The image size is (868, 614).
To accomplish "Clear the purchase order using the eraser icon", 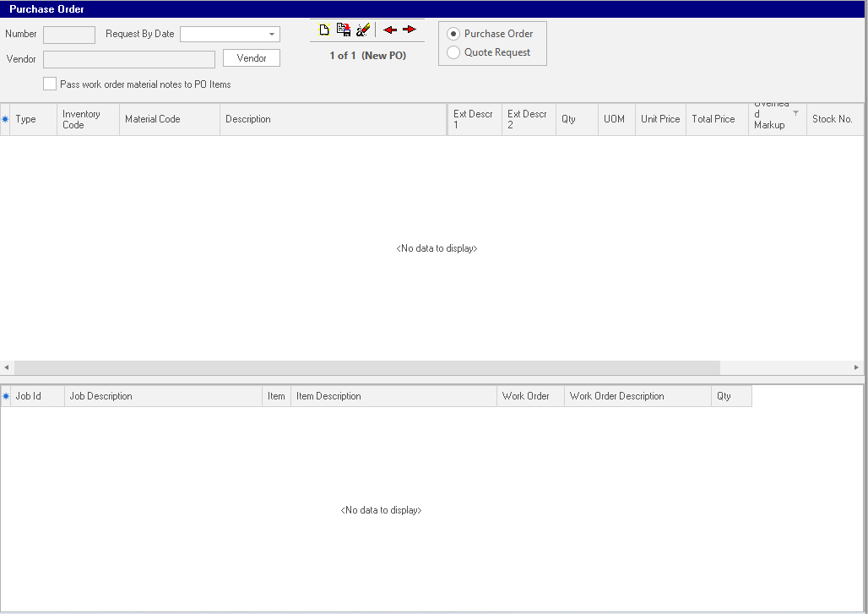I will [x=363, y=29].
